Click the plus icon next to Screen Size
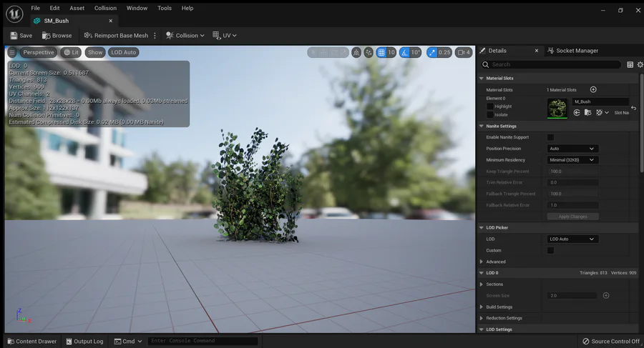The height and width of the screenshot is (348, 644). [606, 295]
